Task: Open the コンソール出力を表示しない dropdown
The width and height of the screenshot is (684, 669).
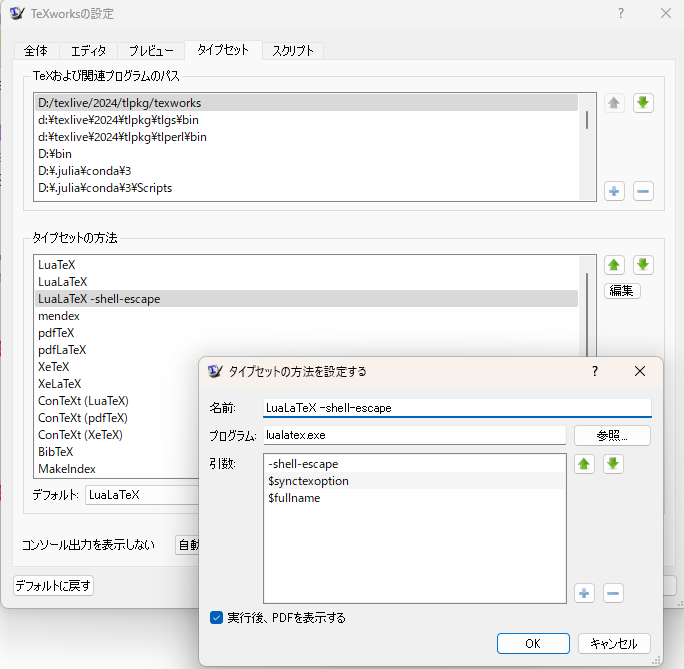Action: [x=187, y=545]
